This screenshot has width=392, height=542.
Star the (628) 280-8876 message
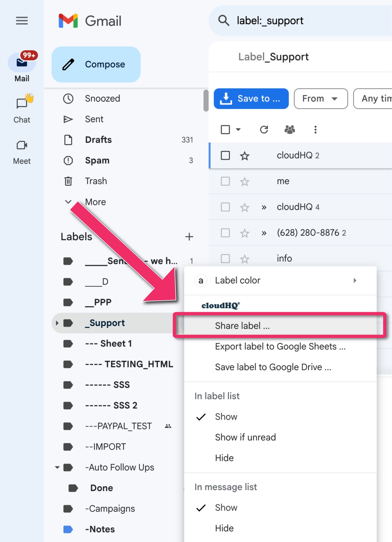(244, 233)
